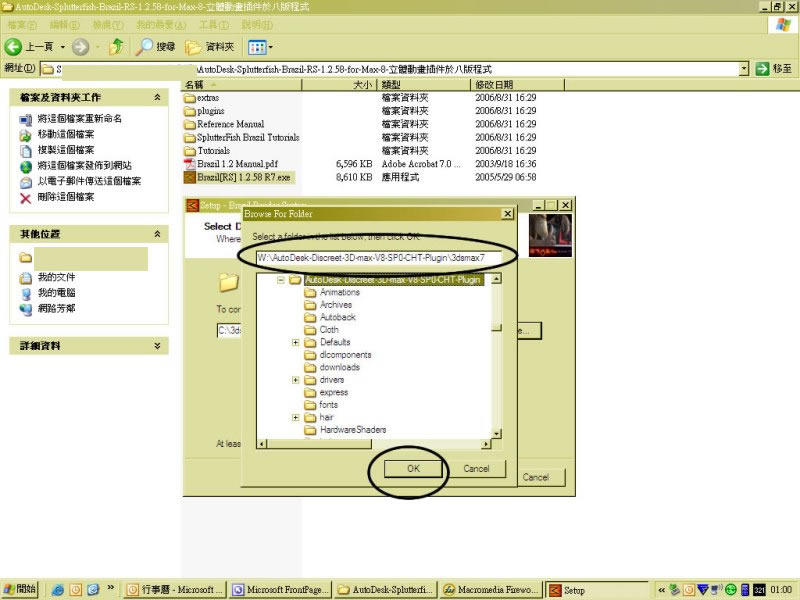Open the Search (搜尋) toolbar button
Screen dimensions: 800x600
click(x=156, y=47)
